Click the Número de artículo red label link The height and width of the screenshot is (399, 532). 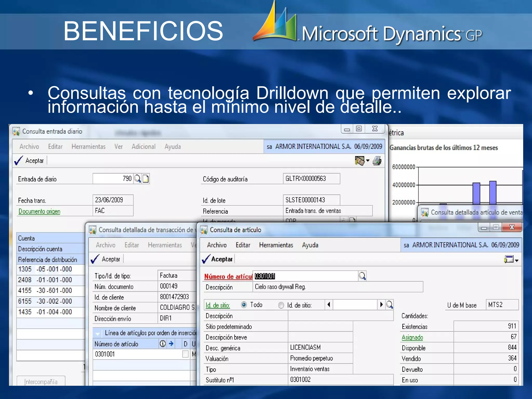(228, 276)
